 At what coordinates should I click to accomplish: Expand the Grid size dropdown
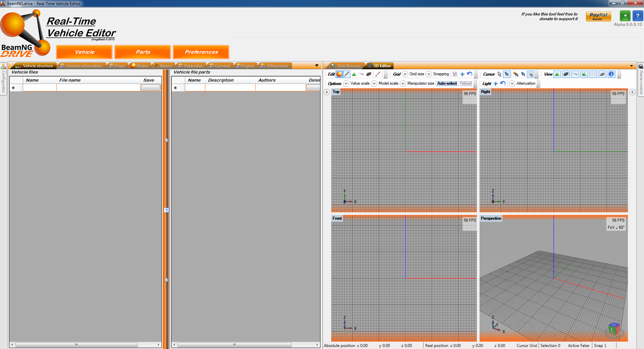click(405, 74)
